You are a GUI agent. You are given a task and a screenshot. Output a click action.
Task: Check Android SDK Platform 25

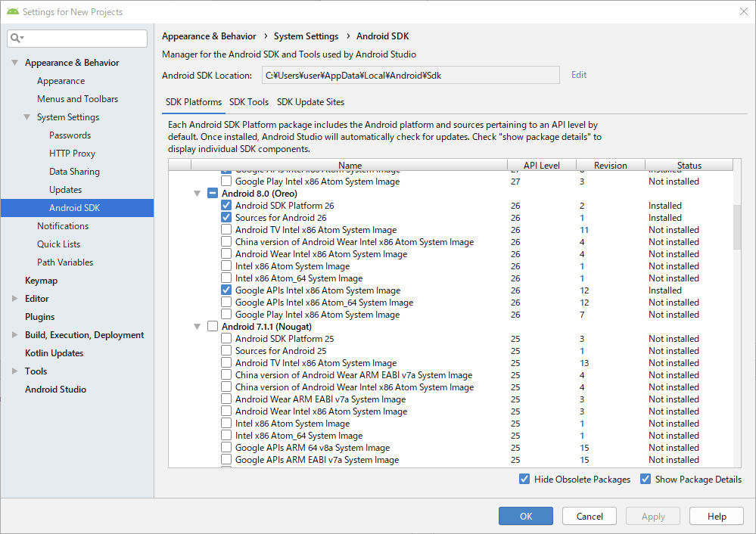click(226, 339)
